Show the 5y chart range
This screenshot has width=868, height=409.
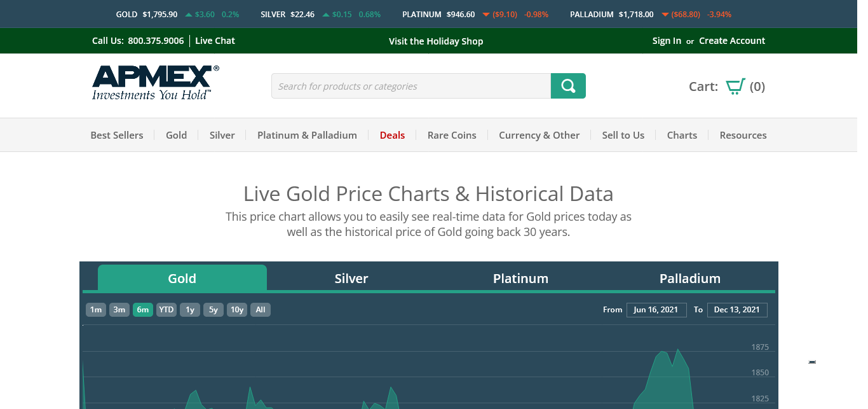[x=214, y=310]
